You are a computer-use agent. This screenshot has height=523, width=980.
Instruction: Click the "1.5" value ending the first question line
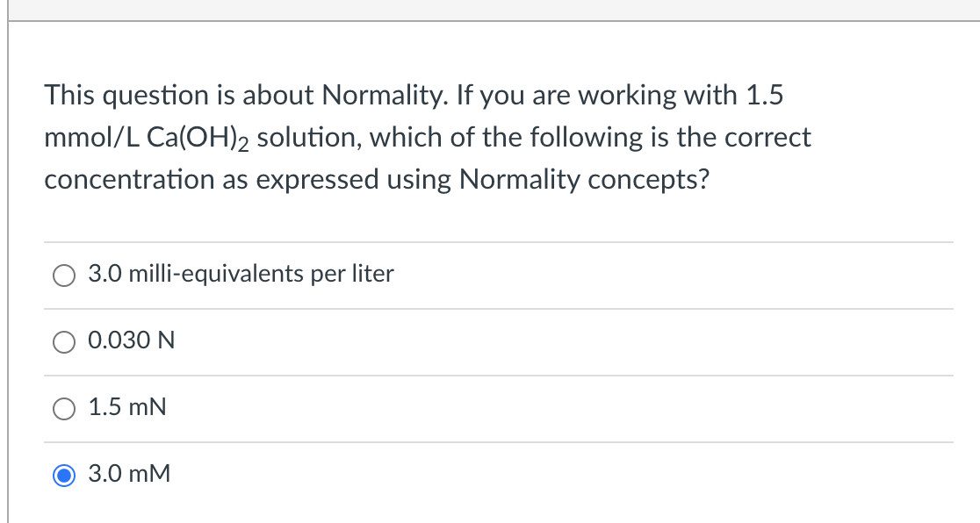coord(764,95)
